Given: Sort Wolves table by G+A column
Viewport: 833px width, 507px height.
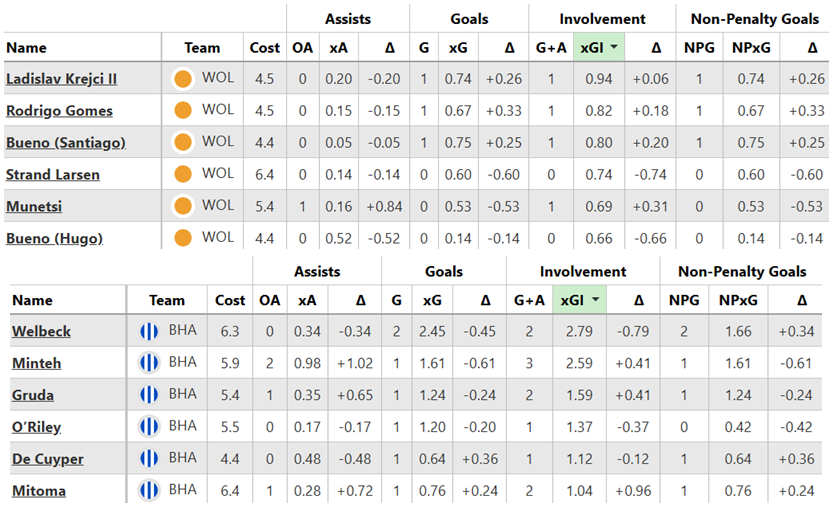Looking at the screenshot, I should tap(551, 48).
